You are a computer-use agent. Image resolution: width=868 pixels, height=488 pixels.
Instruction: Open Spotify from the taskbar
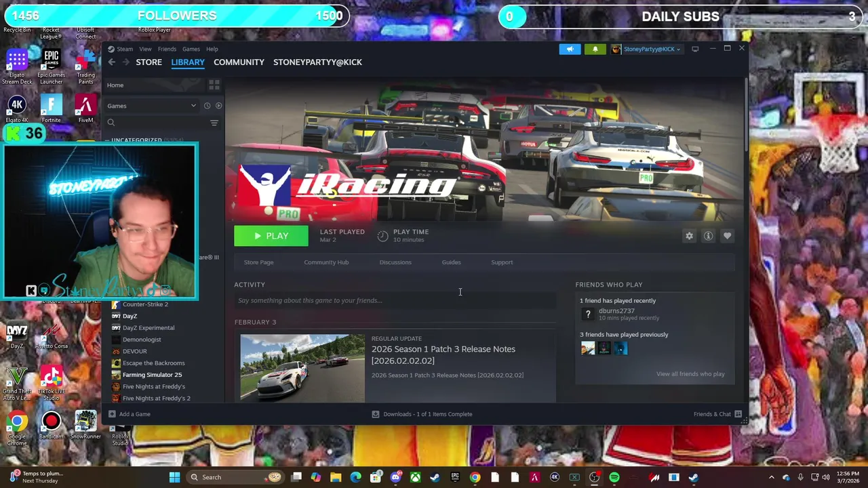point(614,478)
